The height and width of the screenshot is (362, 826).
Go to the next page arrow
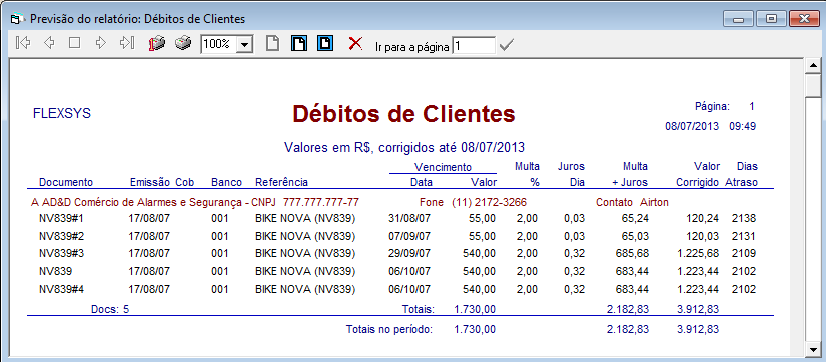pos(101,43)
